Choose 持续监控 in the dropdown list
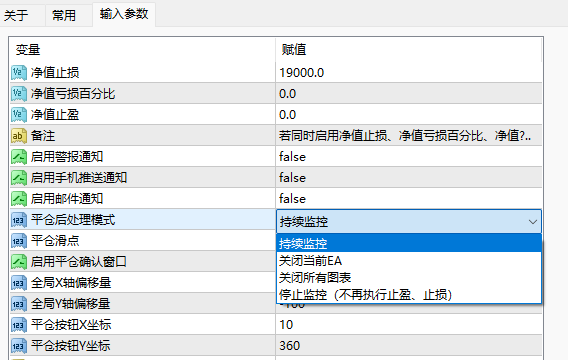Viewport: 568px width, 360px height. [x=409, y=243]
